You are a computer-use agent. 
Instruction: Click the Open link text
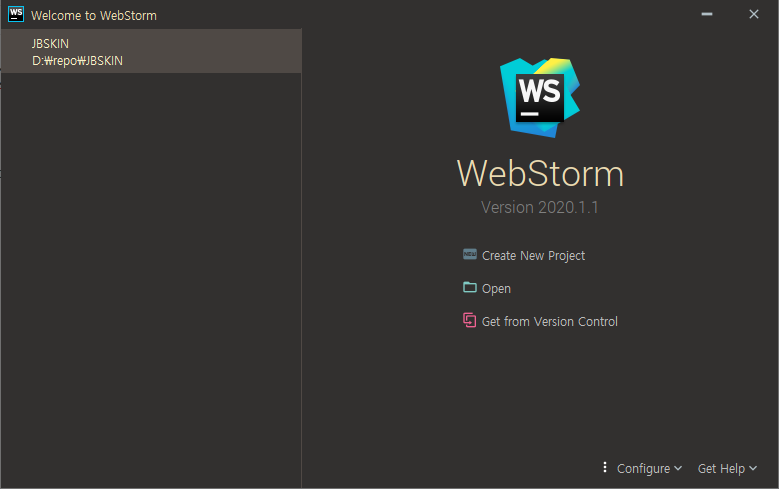click(496, 288)
